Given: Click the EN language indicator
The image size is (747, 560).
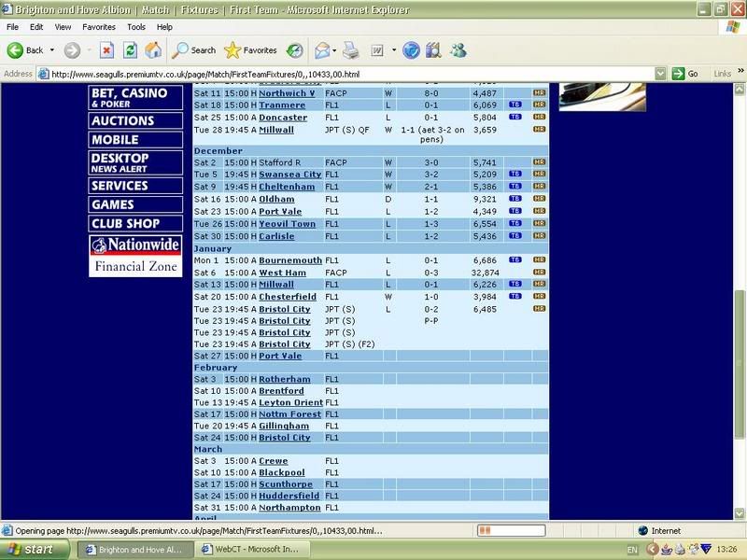Looking at the screenshot, I should click(632, 550).
